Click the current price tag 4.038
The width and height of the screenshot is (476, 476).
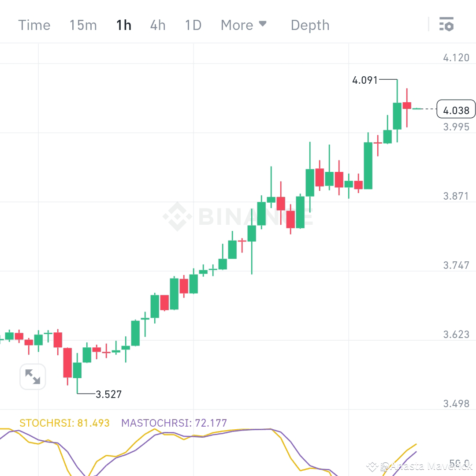click(x=456, y=109)
